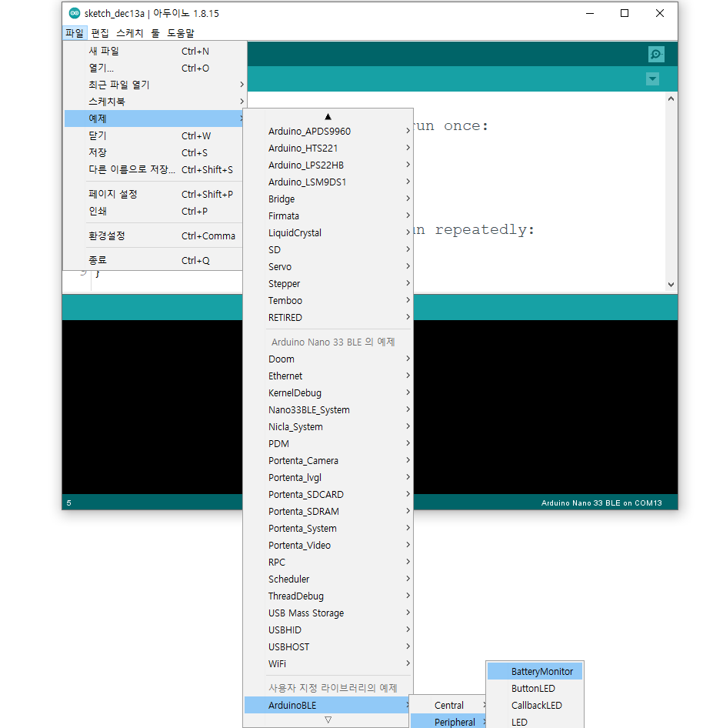Open Nicla_System examples submenu
The width and height of the screenshot is (723, 728).
point(328,426)
